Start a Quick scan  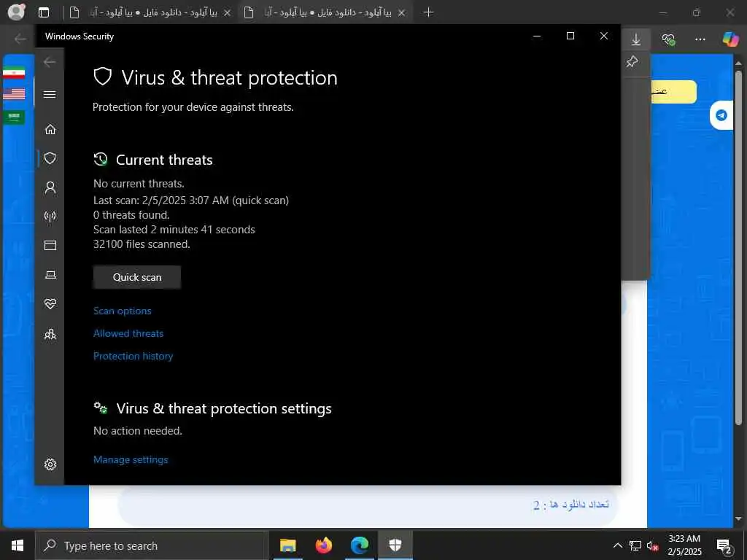coord(136,277)
